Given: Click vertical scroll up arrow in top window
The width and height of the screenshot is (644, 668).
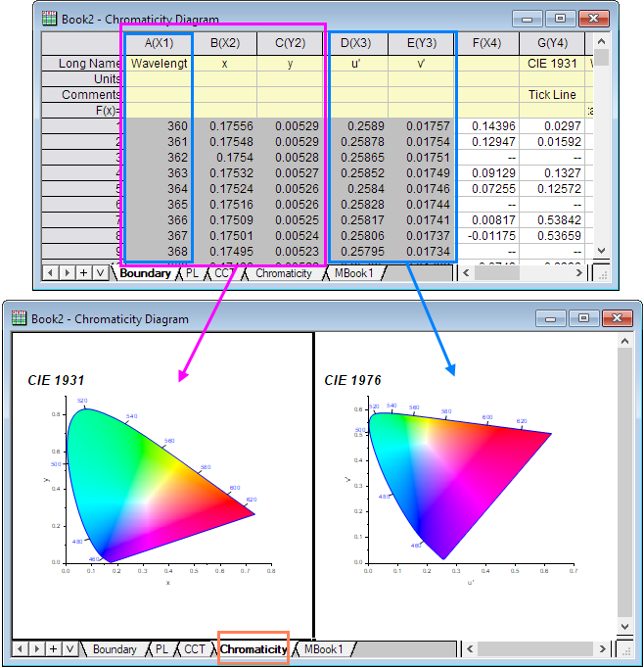Looking at the screenshot, I should click(x=602, y=41).
